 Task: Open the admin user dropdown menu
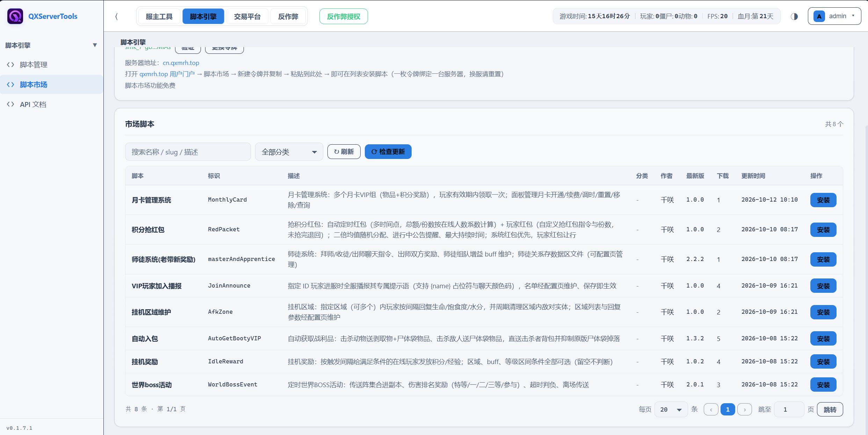[x=834, y=16]
